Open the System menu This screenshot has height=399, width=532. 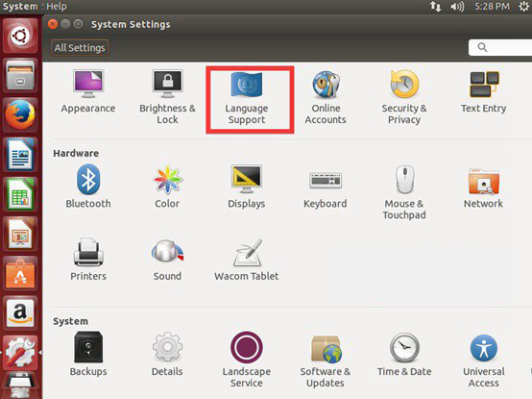click(x=20, y=6)
